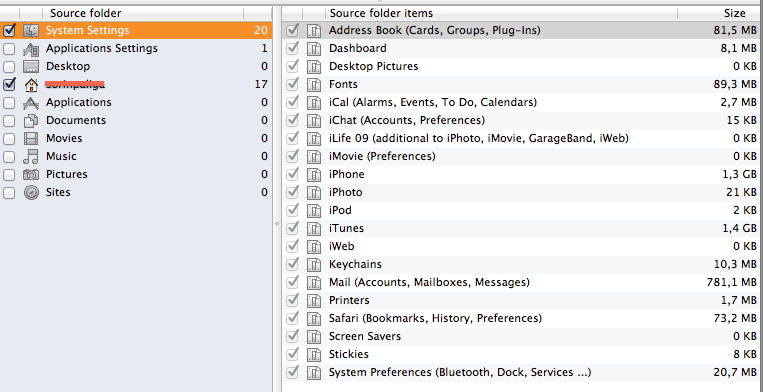The height and width of the screenshot is (392, 763).
Task: Uncheck the System Settings source folder checkbox
Action: (x=9, y=30)
